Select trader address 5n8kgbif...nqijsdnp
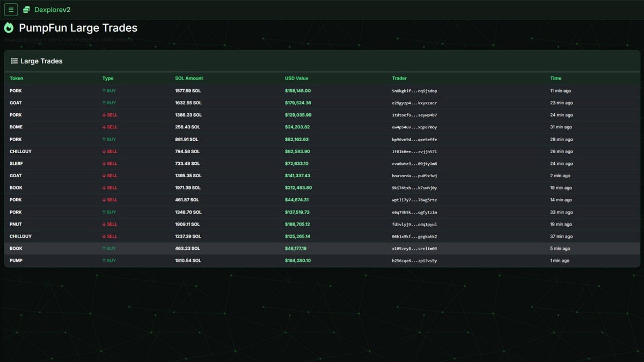644x362 pixels. 414,91
